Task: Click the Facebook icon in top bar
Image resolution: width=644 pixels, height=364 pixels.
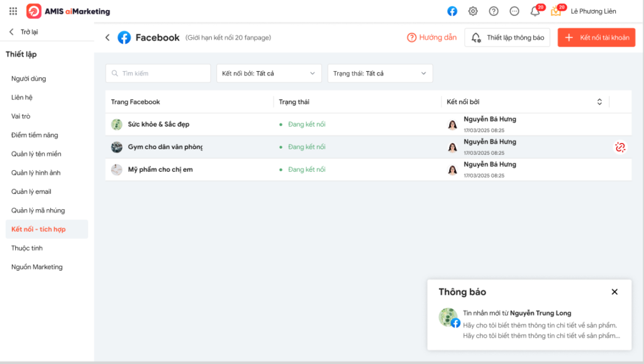Action: click(452, 11)
